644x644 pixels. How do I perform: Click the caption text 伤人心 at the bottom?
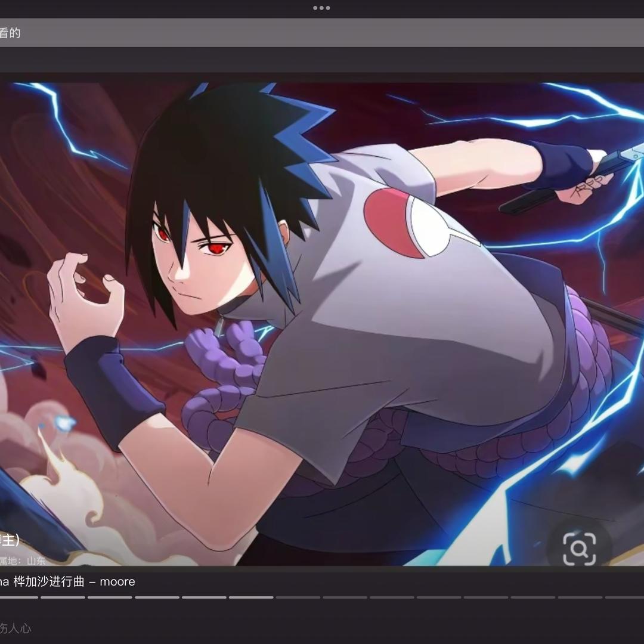click(x=16, y=628)
